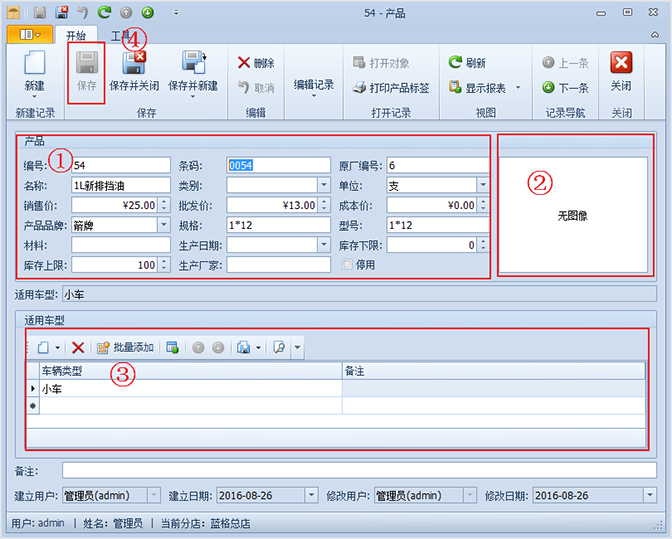Expand the 生产日期 date dropdown

(x=323, y=245)
